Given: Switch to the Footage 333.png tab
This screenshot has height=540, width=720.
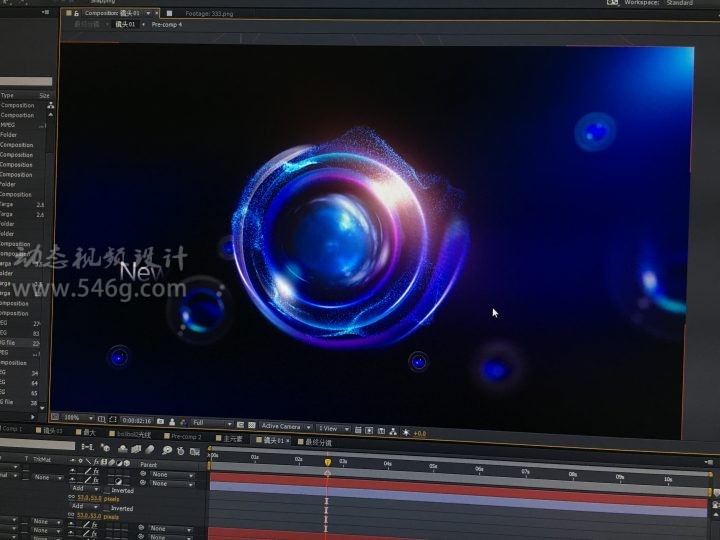Looking at the screenshot, I should 210,13.
